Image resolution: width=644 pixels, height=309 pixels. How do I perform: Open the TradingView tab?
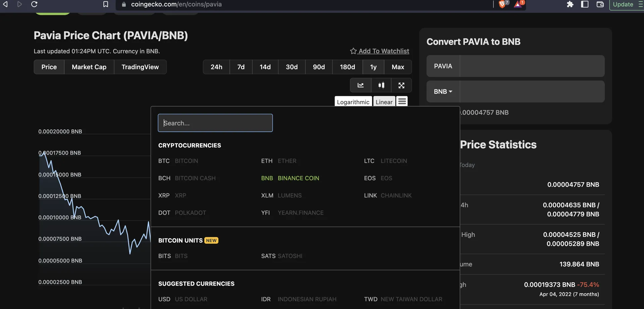(140, 67)
